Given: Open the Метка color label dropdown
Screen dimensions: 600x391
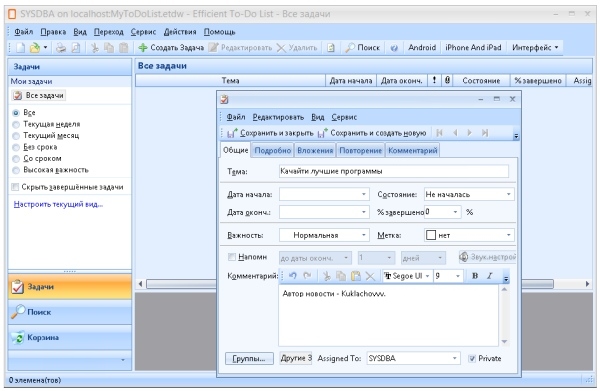Looking at the screenshot, I should pos(509,235).
